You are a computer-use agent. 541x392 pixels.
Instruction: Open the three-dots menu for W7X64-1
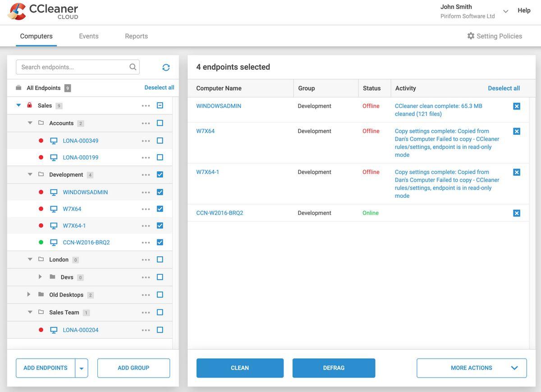point(146,226)
